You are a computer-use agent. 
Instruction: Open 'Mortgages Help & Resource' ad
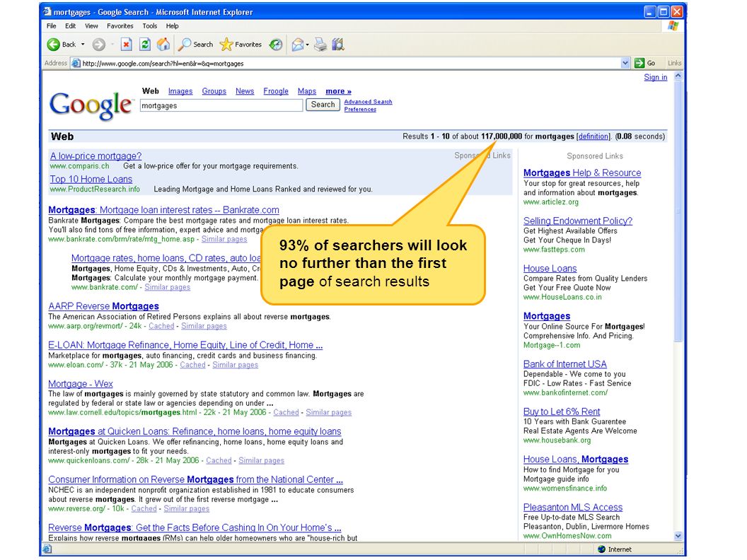click(x=582, y=173)
